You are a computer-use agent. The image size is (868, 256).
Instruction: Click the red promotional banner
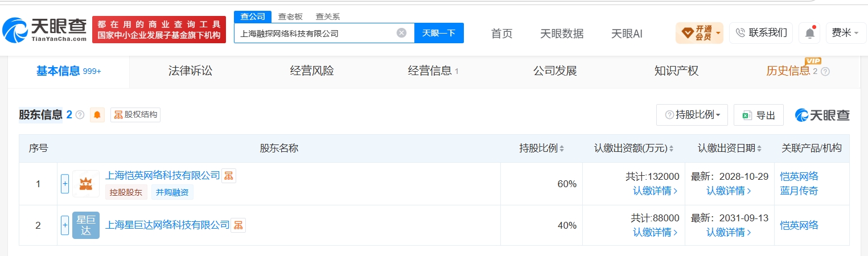click(x=159, y=30)
